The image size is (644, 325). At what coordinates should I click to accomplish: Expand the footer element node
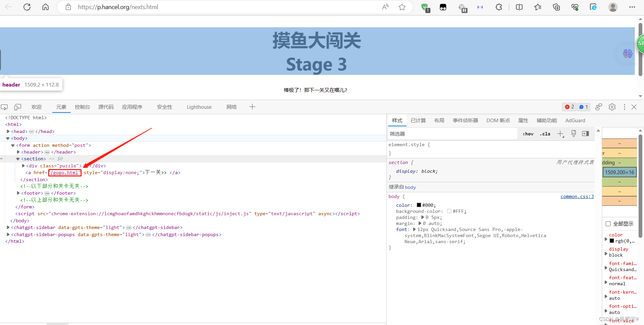18,193
